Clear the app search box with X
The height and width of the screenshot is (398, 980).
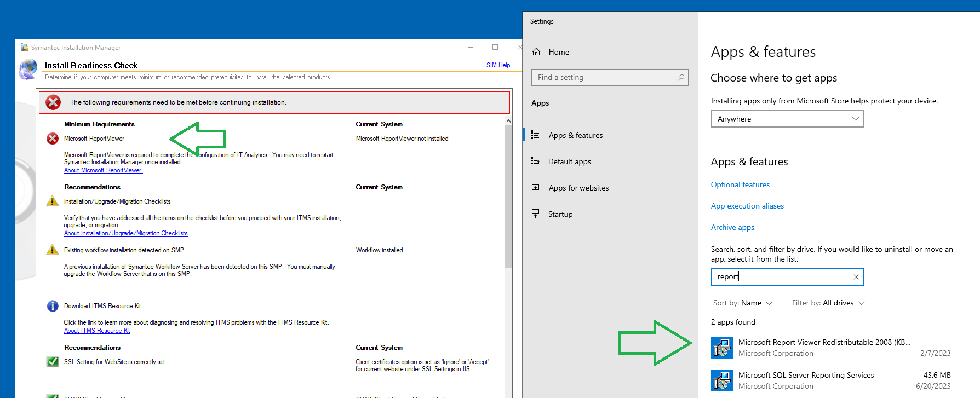click(x=856, y=277)
